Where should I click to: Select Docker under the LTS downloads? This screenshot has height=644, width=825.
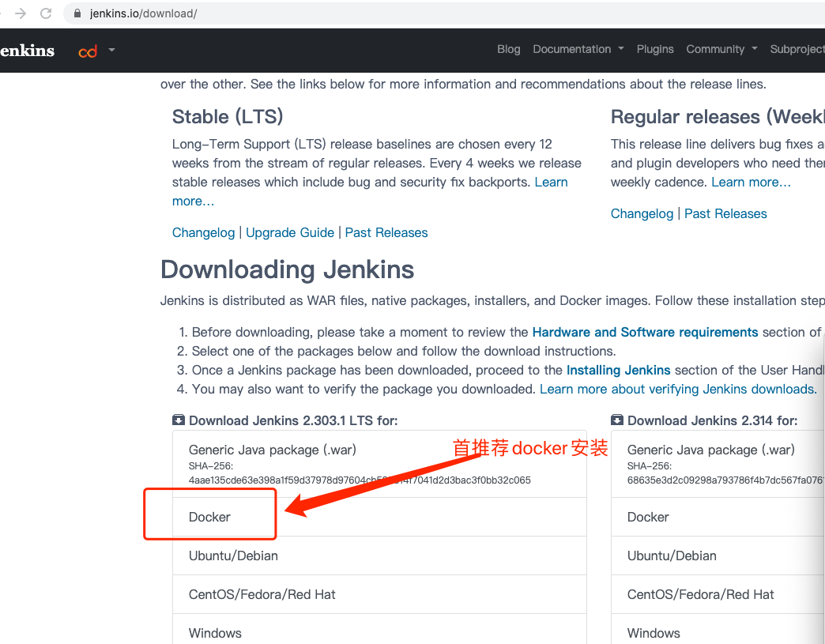(379, 517)
